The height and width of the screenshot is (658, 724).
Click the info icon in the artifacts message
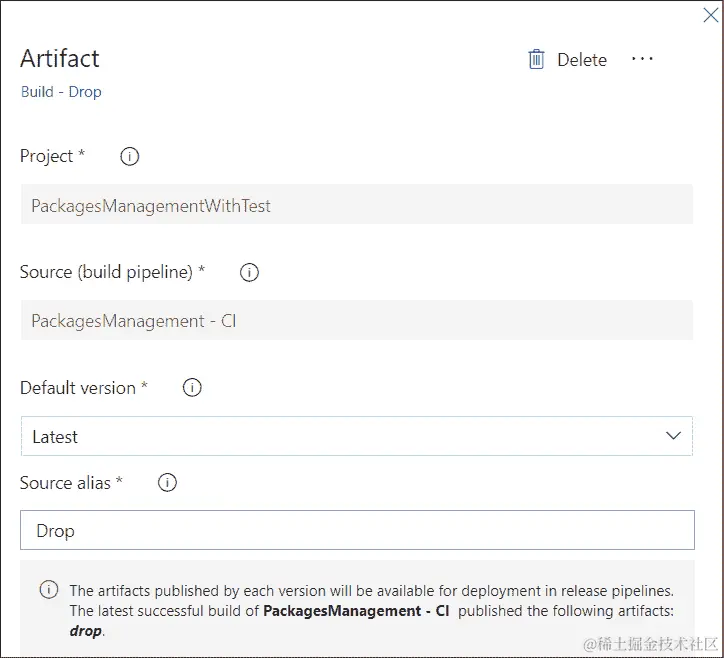(48, 590)
